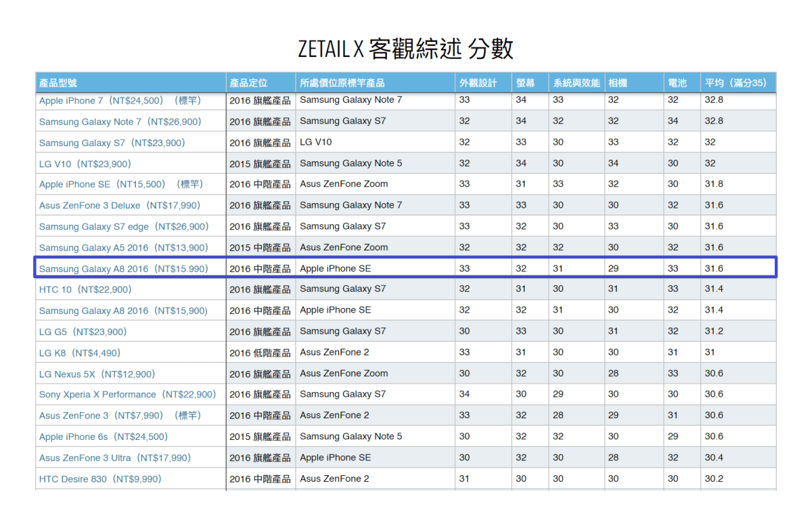
Task: Click 2015 旗艦產品 in the LG V10 row
Action: click(260, 164)
